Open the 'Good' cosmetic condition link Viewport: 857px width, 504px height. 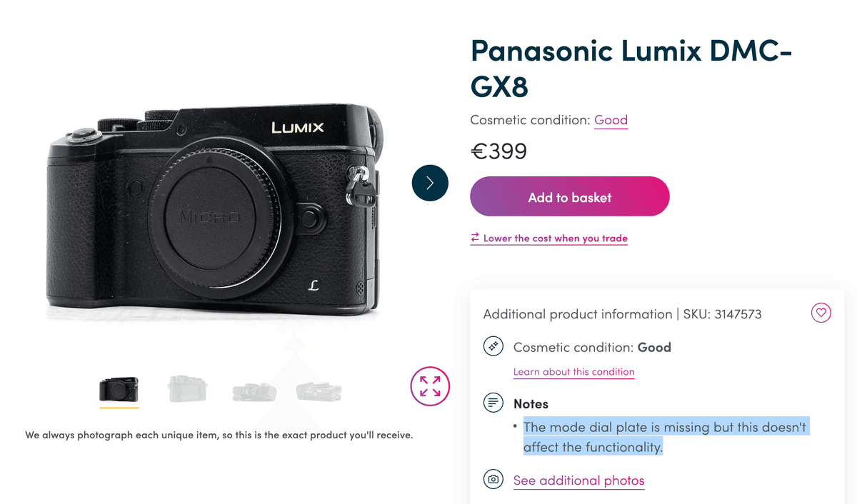pyautogui.click(x=611, y=120)
